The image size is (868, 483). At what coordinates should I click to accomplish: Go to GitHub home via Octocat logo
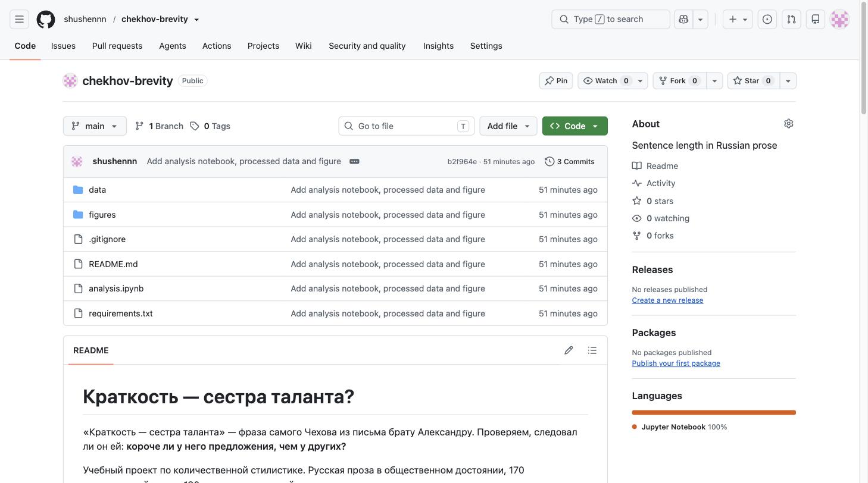(46, 19)
